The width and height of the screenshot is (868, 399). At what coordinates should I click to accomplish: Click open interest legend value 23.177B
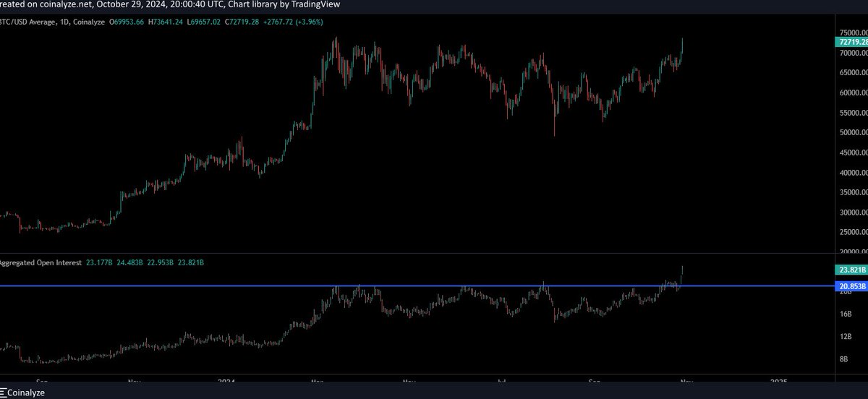point(98,262)
